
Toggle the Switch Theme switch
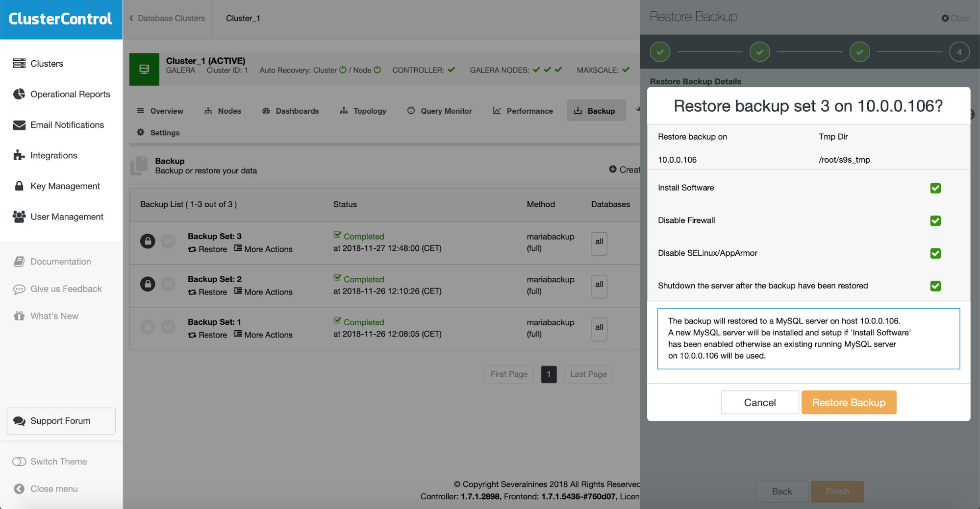point(19,461)
